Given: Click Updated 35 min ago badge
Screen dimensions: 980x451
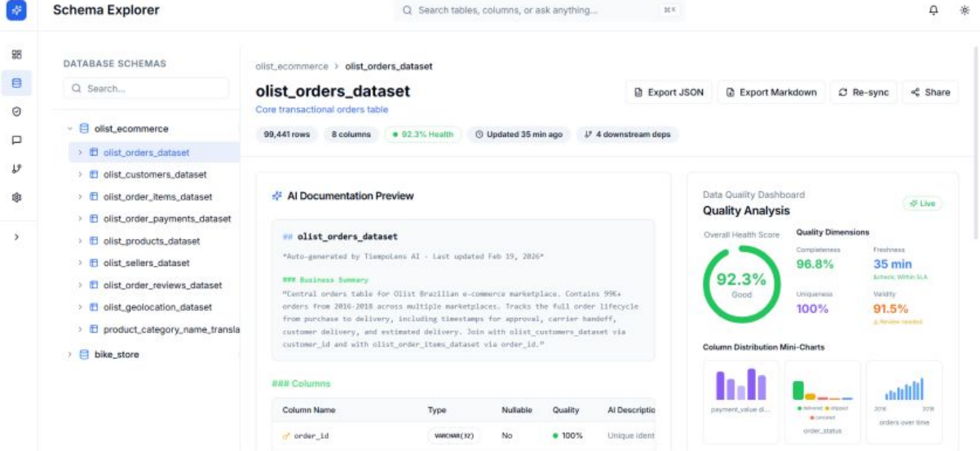Looking at the screenshot, I should coord(519,135).
